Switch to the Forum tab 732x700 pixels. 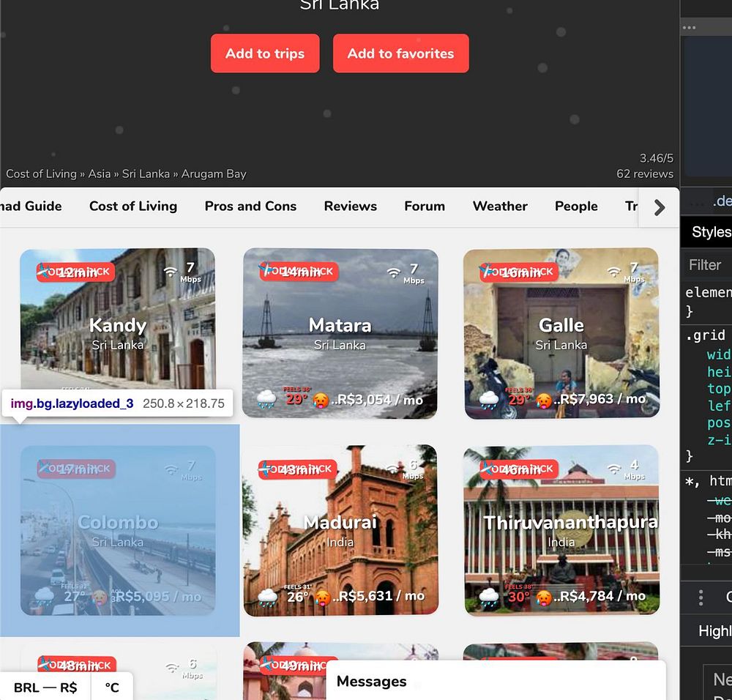coord(425,206)
